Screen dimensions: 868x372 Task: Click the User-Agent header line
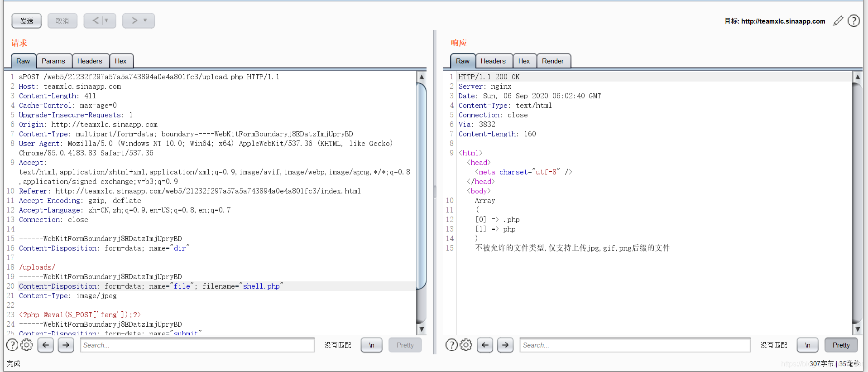[206, 148]
